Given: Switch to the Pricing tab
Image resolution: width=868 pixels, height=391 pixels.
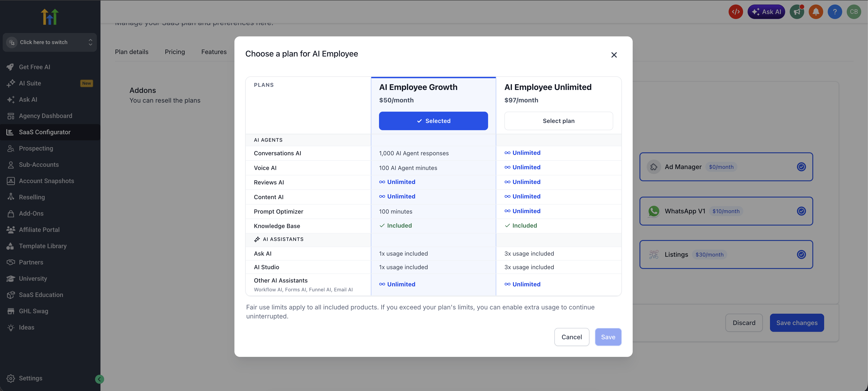Looking at the screenshot, I should (x=175, y=52).
